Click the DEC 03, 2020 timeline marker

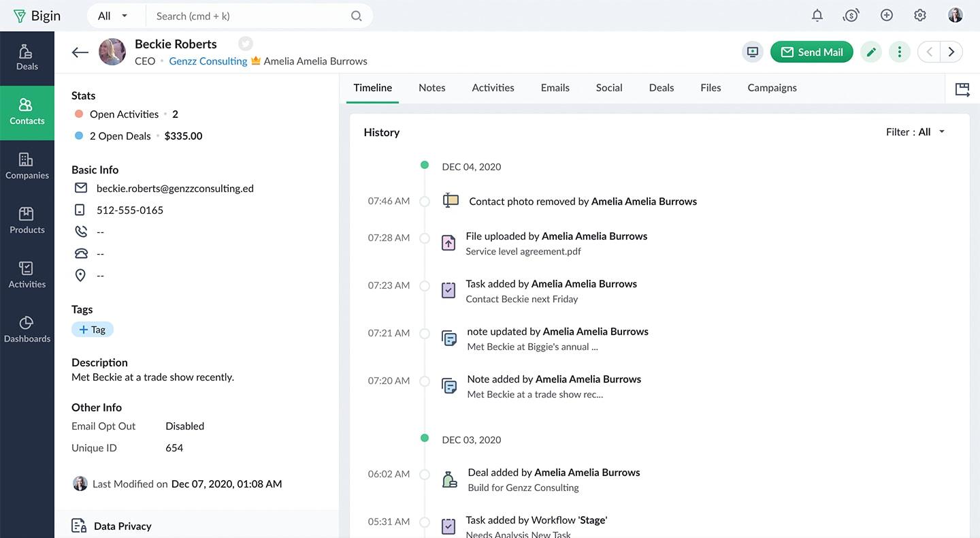pos(425,438)
